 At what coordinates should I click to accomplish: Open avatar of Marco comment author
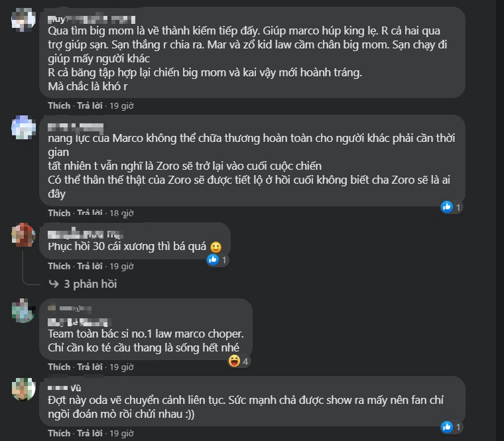[23, 127]
